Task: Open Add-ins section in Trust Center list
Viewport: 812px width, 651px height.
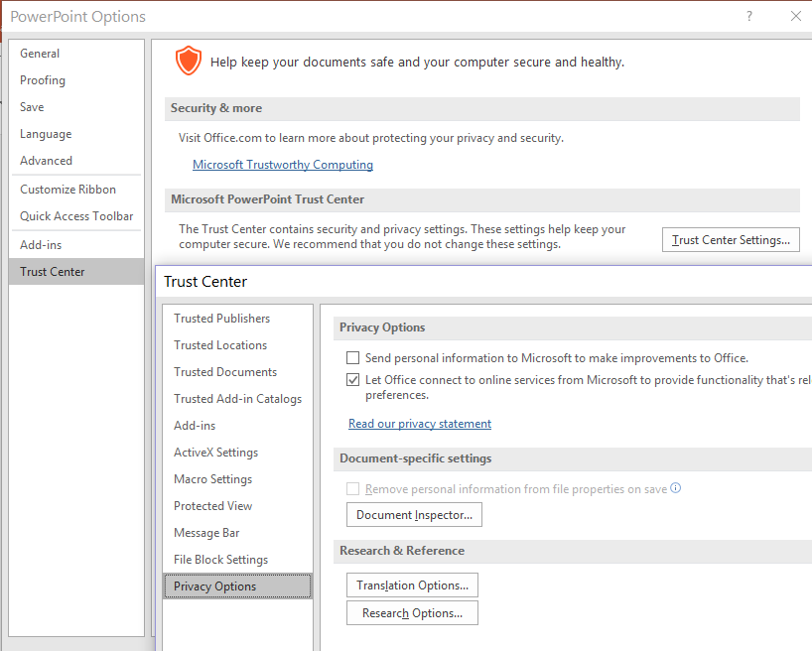Action: tap(237, 426)
